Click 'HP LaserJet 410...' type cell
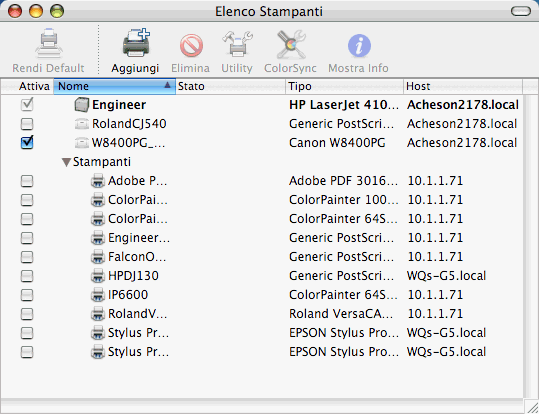This screenshot has height=414, width=539. coord(344,105)
